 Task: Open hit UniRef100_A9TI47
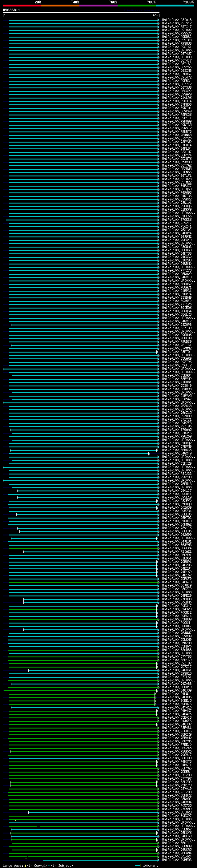(x=177, y=26)
